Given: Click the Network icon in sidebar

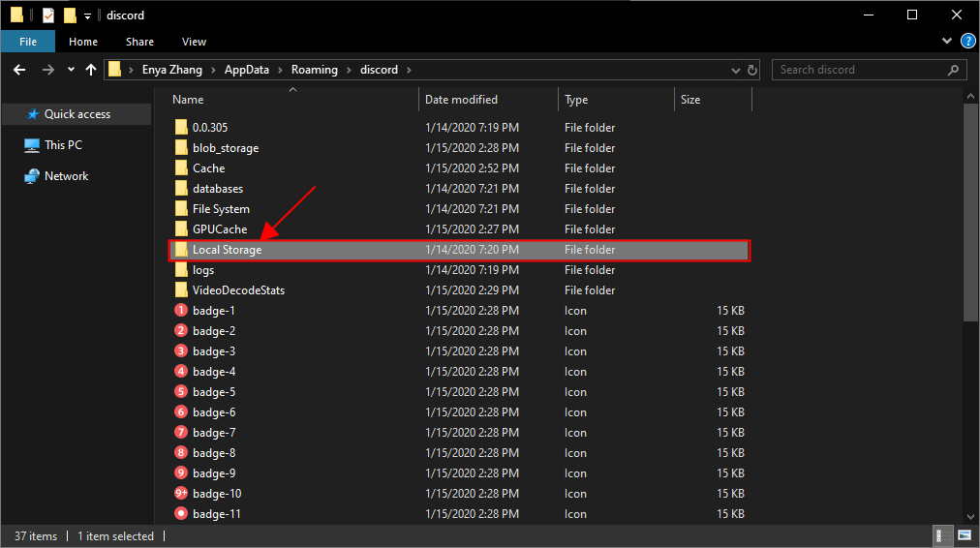Looking at the screenshot, I should coord(33,176).
